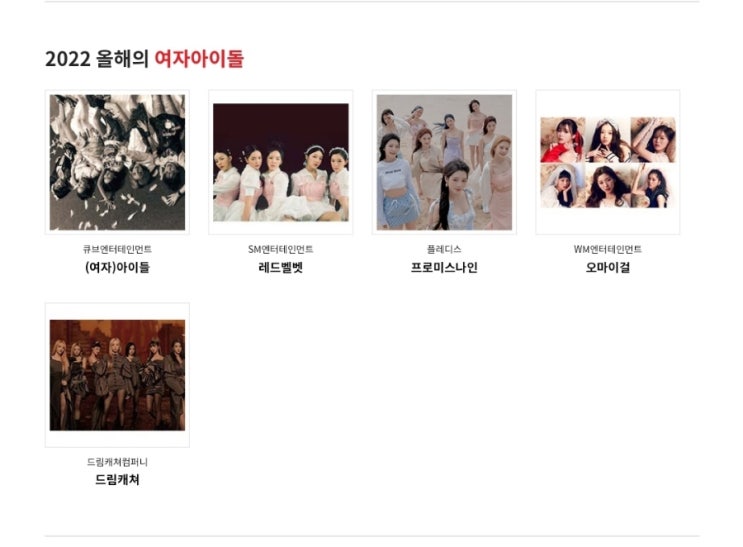
Task: Select the 오마이걸 group name
Action: pos(608,267)
